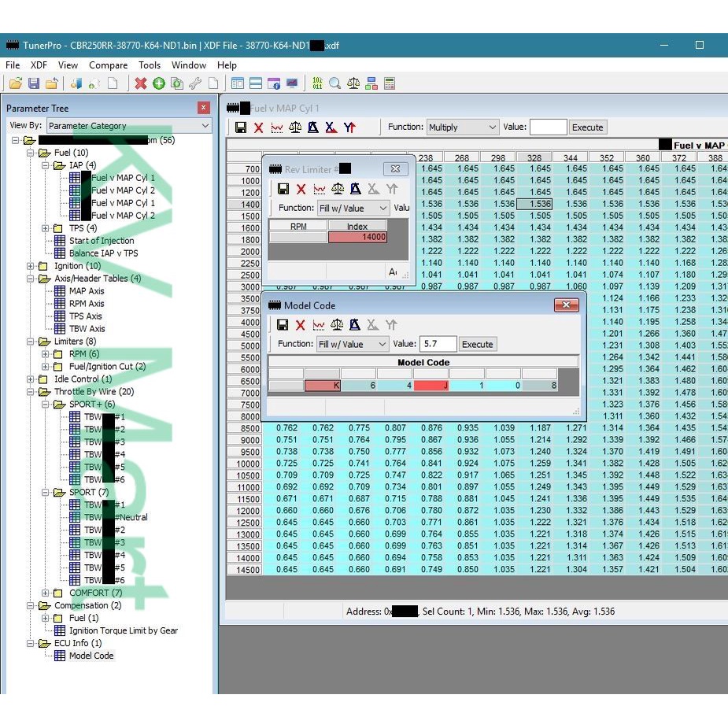This screenshot has width=728, height=728.
Task: Expand the COMFORT (7) folder
Action: (x=45, y=593)
